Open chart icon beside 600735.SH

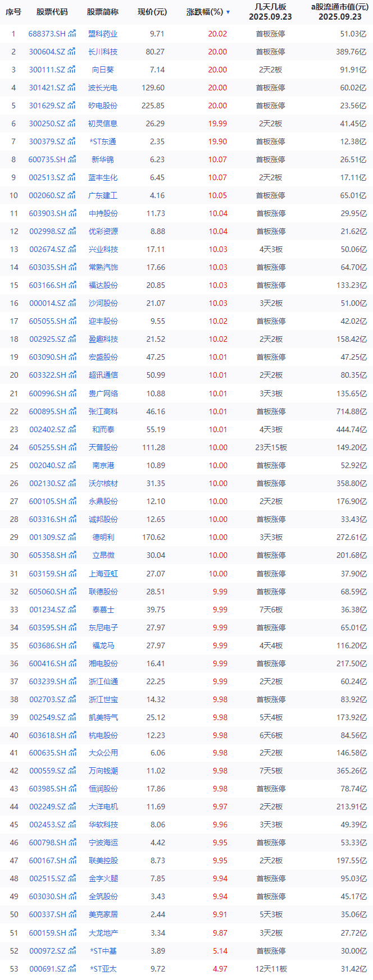point(72,159)
